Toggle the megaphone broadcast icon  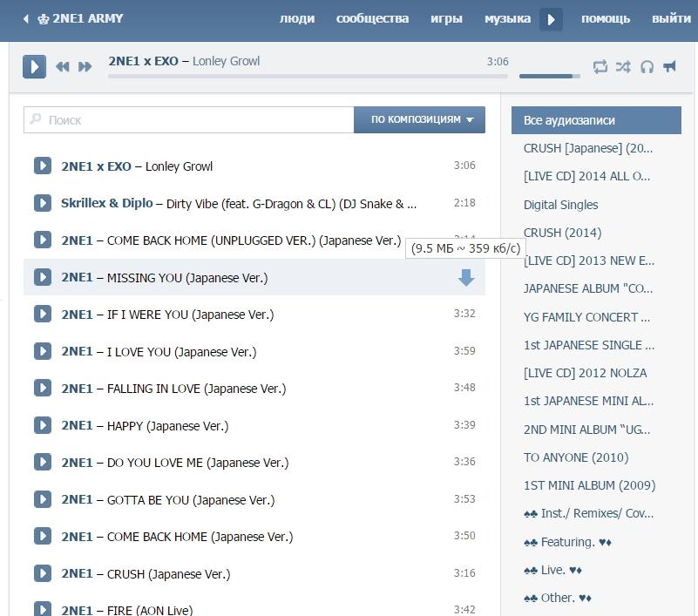pos(669,66)
